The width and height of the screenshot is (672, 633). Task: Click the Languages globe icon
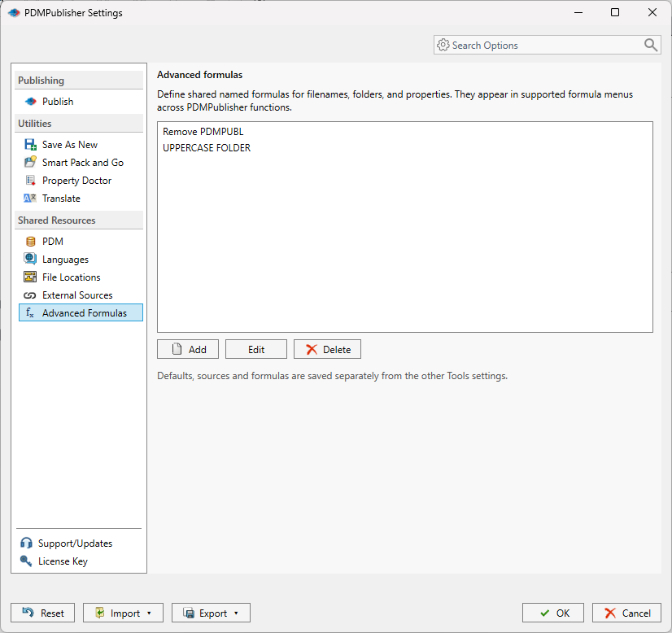pyautogui.click(x=30, y=259)
